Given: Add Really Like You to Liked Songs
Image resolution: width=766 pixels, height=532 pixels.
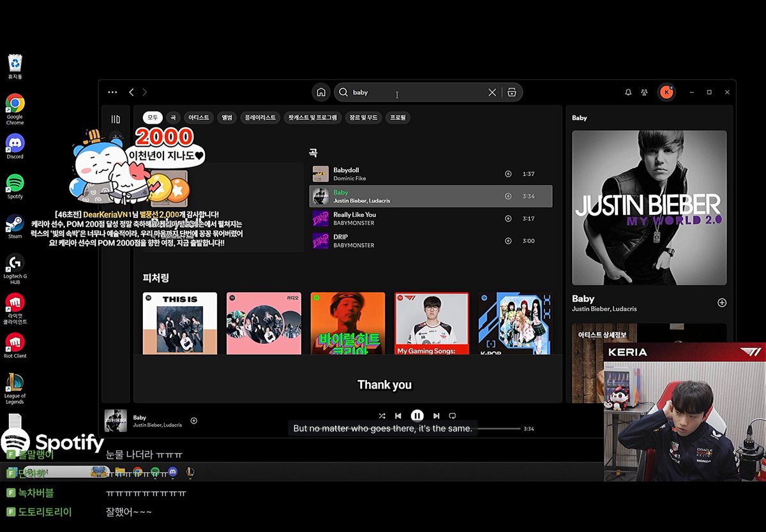Looking at the screenshot, I should [x=508, y=218].
